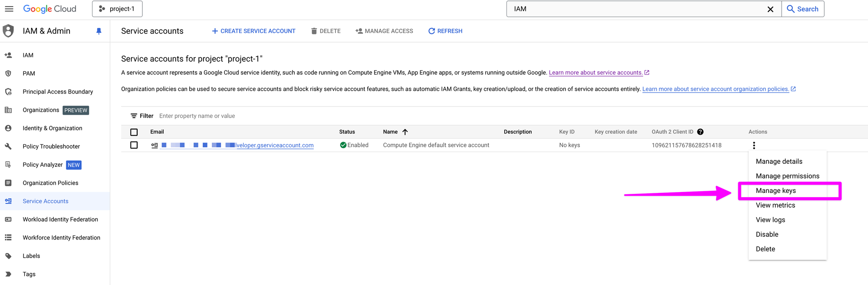
Task: Click the Delete toolbar button
Action: coord(326,31)
